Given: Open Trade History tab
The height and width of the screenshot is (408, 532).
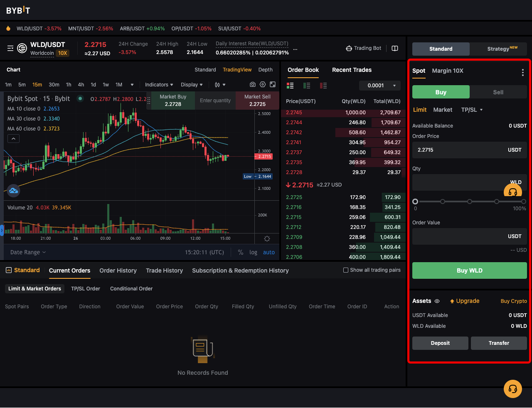Looking at the screenshot, I should coord(164,270).
